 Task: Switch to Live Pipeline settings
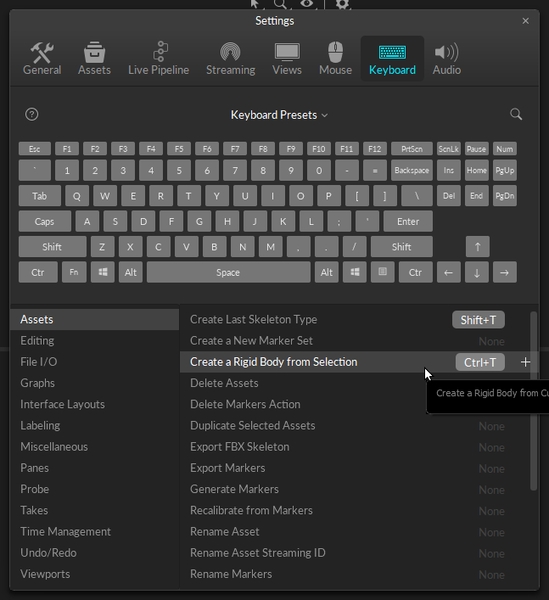point(158,59)
